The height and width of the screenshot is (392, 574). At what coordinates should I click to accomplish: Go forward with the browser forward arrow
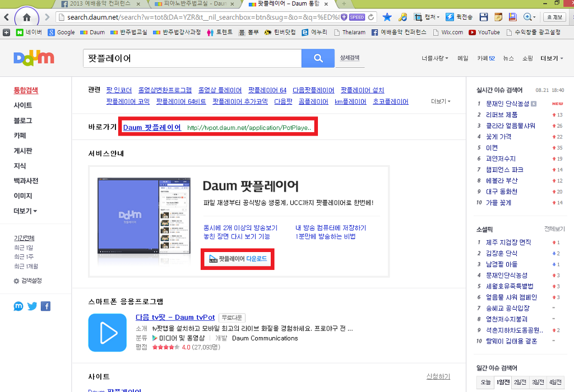tap(47, 17)
